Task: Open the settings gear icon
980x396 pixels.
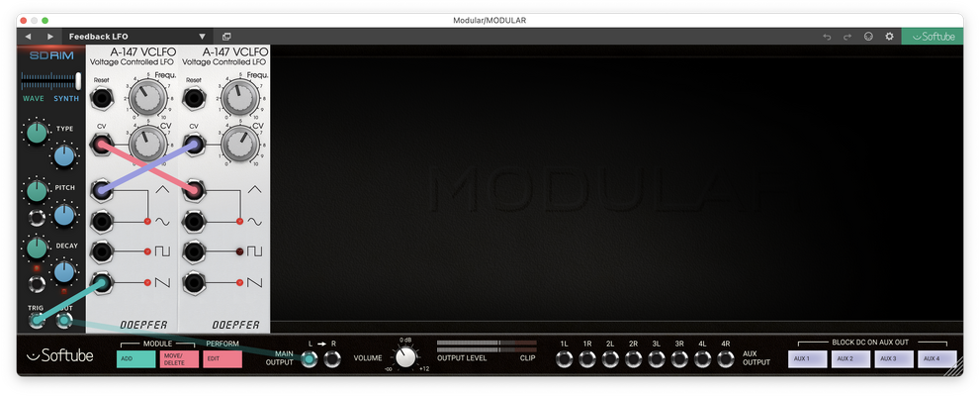Action: [889, 37]
